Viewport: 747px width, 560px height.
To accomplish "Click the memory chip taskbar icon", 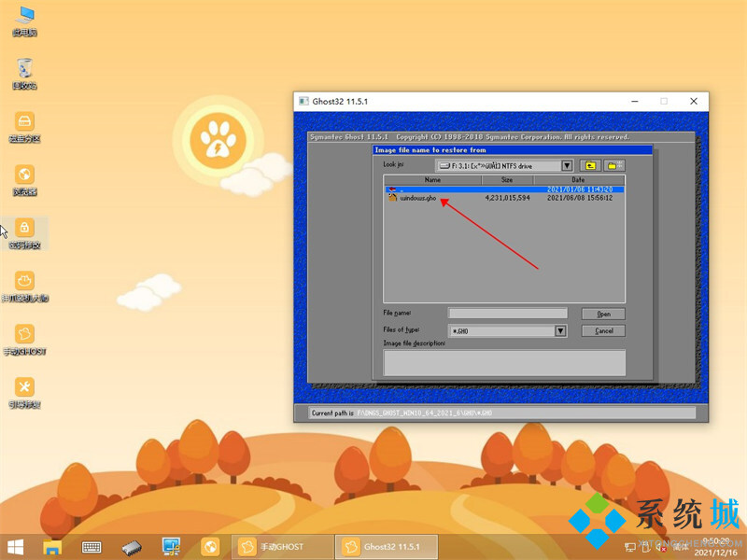I will click(132, 548).
